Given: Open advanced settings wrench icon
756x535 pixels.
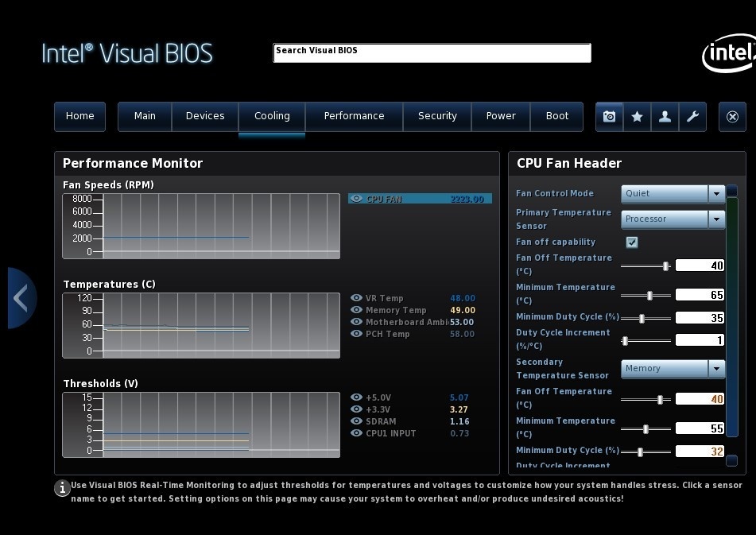Looking at the screenshot, I should coord(692,116).
